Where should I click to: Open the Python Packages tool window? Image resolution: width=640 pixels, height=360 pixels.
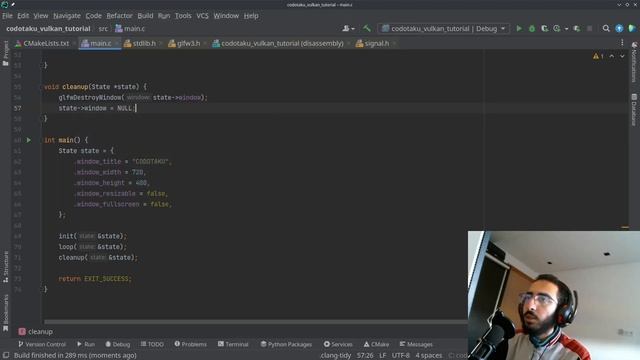click(x=286, y=344)
